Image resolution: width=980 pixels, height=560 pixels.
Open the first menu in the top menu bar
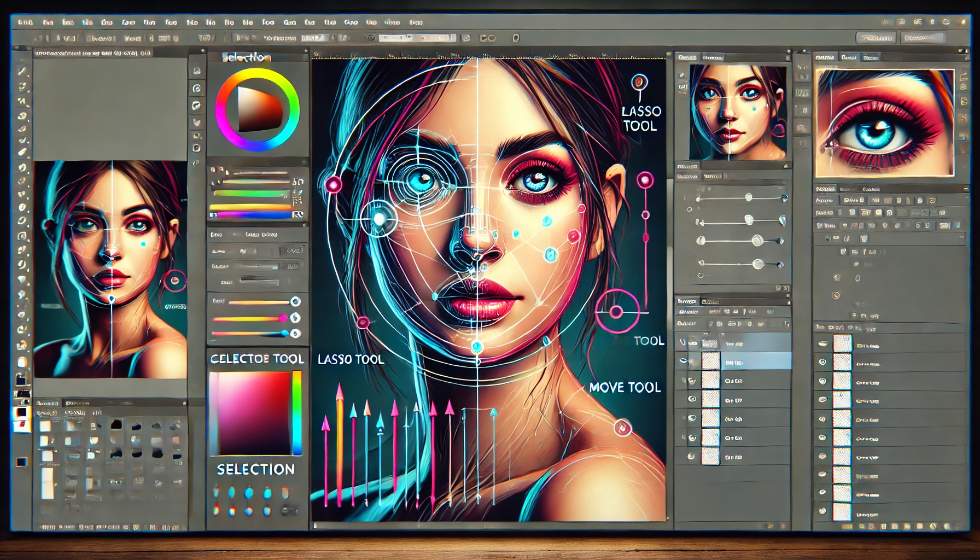coord(25,22)
